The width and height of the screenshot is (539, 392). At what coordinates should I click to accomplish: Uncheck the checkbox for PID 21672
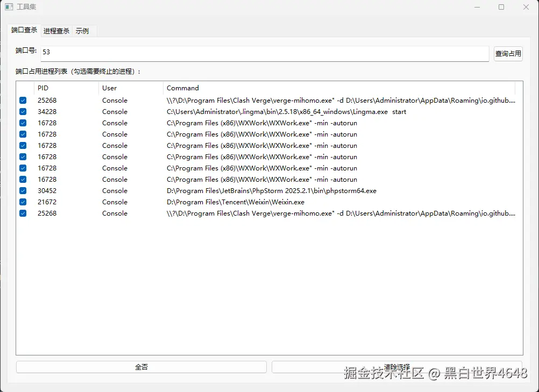point(23,202)
